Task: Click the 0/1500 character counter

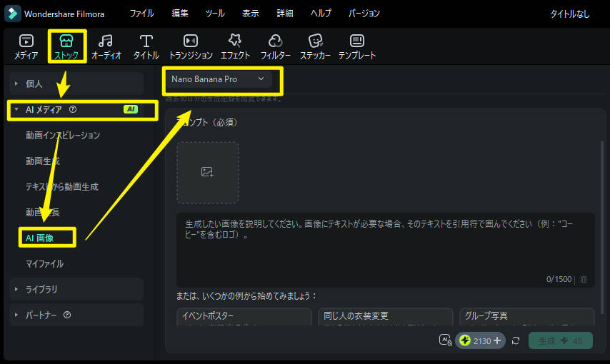Action: 559,279
